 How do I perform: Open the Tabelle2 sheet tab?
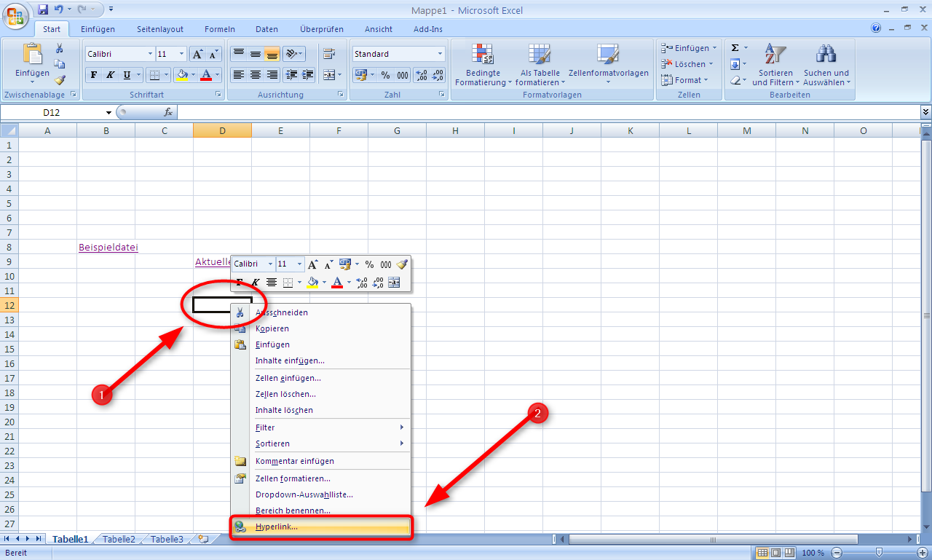(119, 540)
